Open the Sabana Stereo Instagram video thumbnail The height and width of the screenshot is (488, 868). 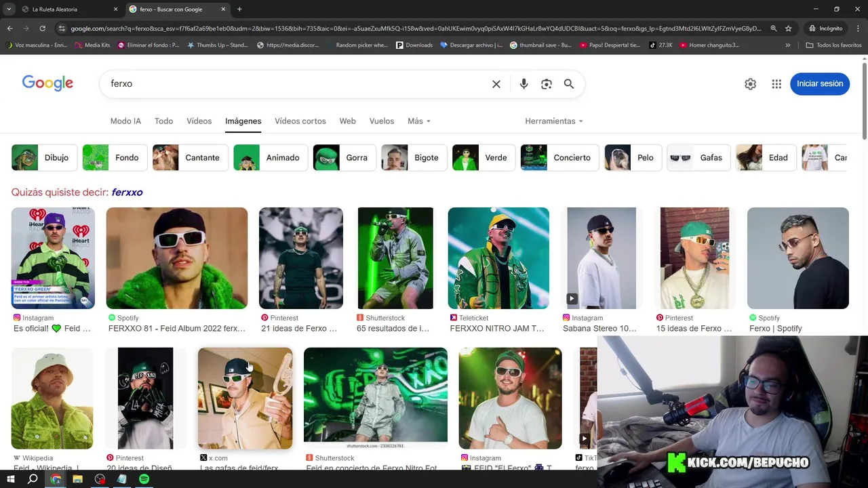pyautogui.click(x=601, y=258)
